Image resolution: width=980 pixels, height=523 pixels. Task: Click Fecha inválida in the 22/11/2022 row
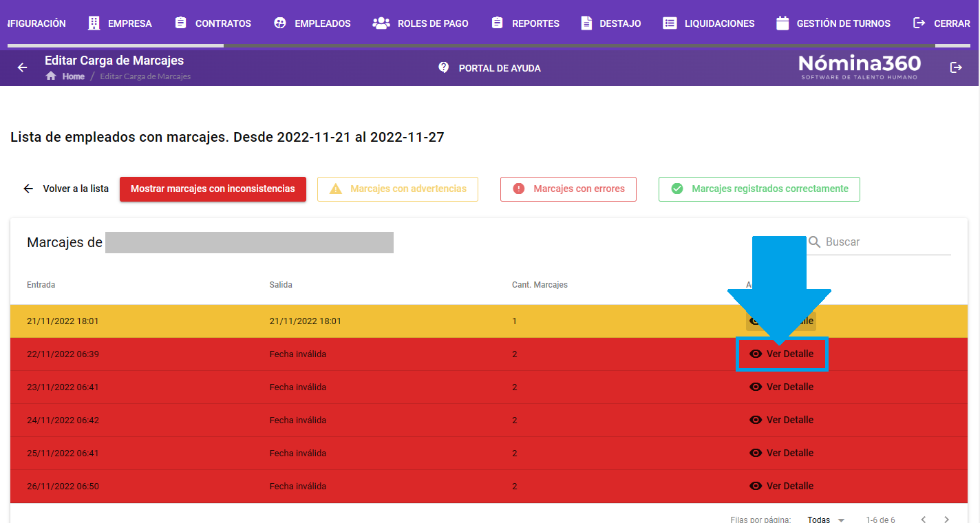(x=297, y=354)
